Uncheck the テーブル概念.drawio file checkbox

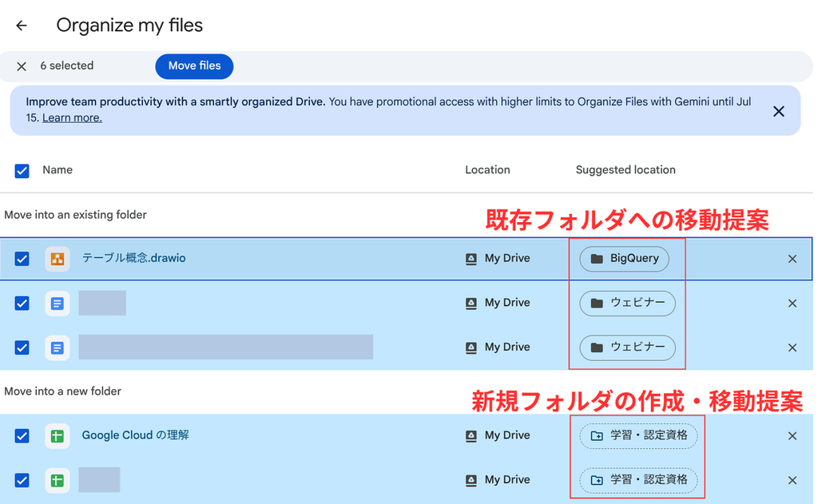[x=22, y=259]
